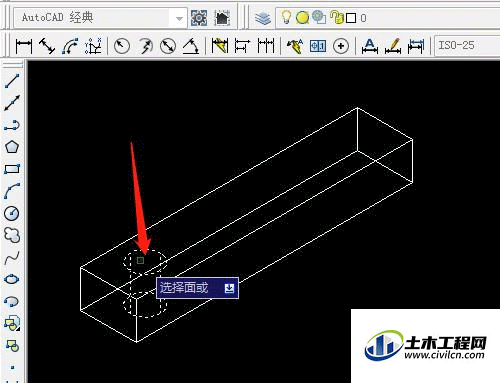The height and width of the screenshot is (383, 500).
Task: Toggle layer 0 on/off light bulb
Action: tap(286, 17)
